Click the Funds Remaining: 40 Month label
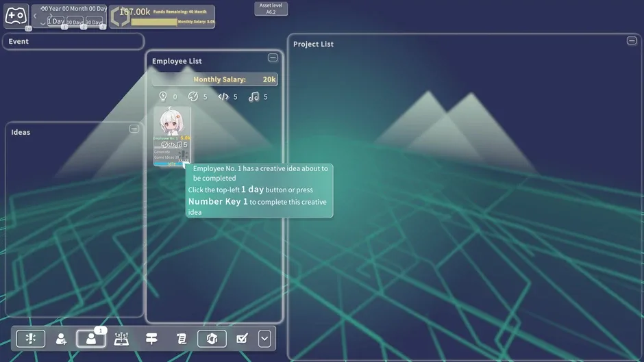Viewport: 644px width, 362px height. 180,12
